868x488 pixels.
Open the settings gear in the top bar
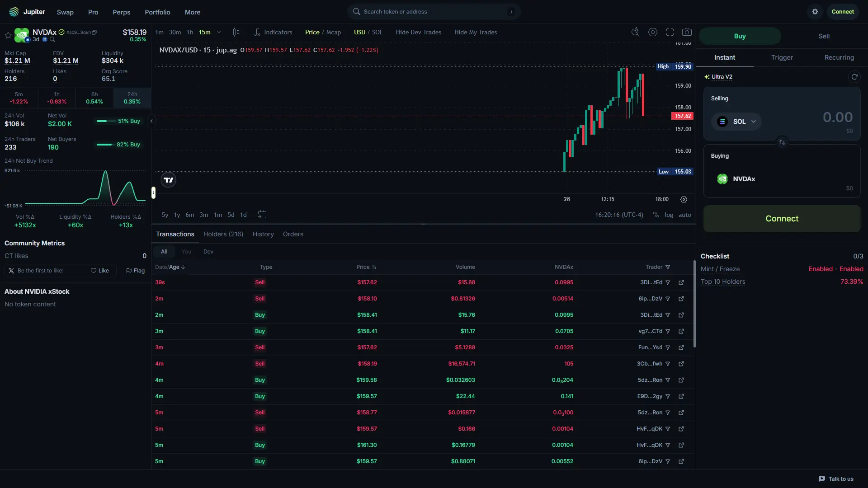[815, 12]
